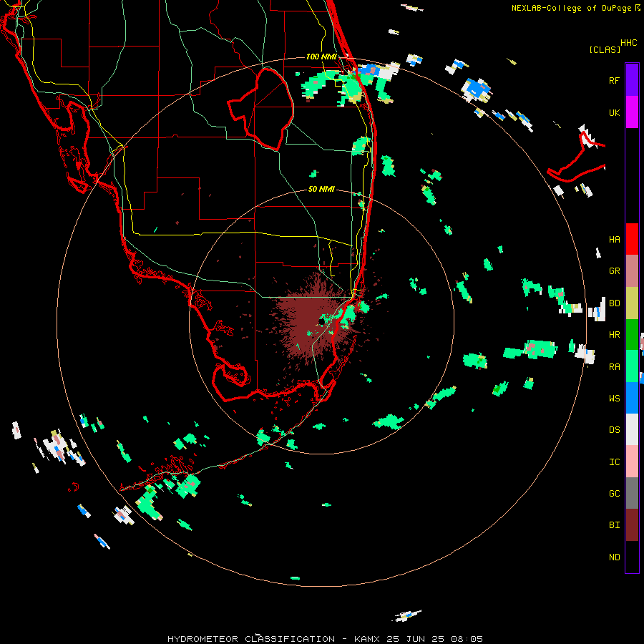
Task: Click the gray GC legend swatch
Action: (x=632, y=493)
